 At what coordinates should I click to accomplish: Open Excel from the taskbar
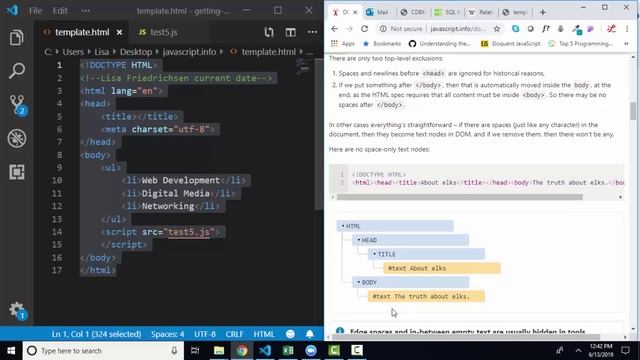tap(288, 351)
